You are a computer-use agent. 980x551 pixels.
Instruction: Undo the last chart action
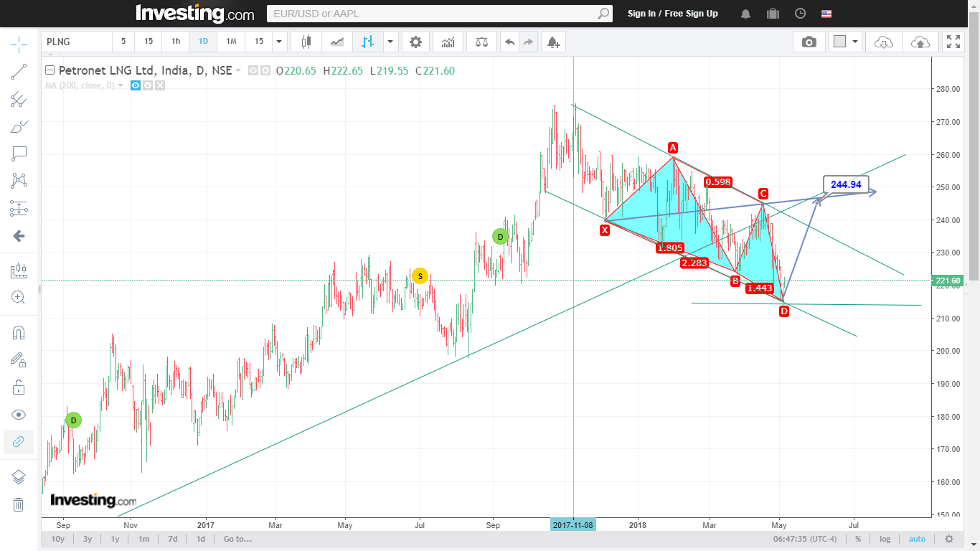tap(509, 42)
